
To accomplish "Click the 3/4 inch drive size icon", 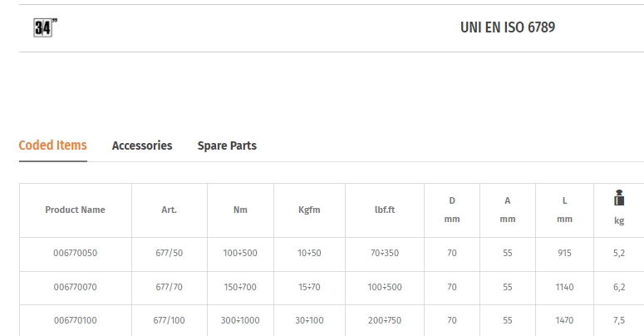I will coord(45,27).
